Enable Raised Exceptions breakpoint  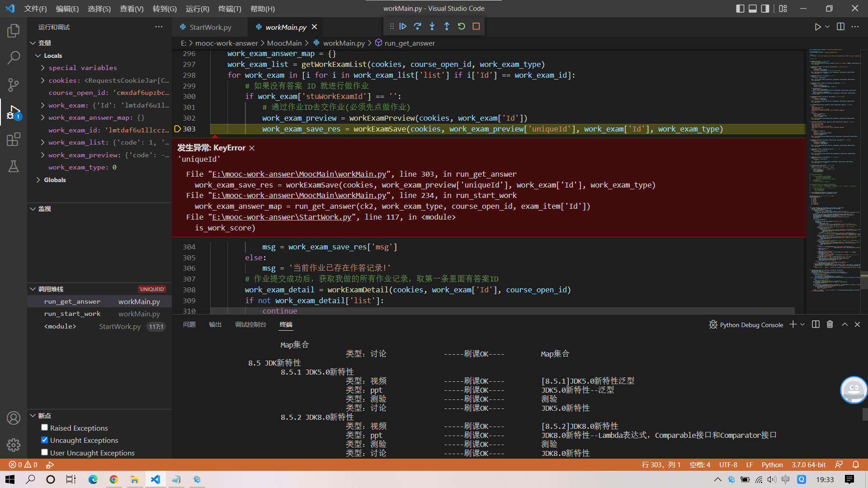coord(44,427)
